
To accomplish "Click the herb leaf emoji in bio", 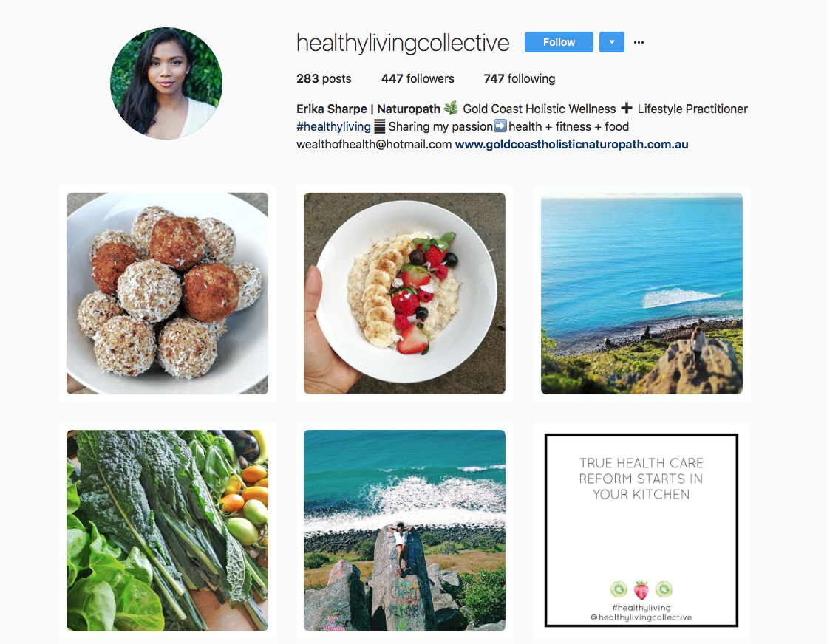I will click(451, 108).
